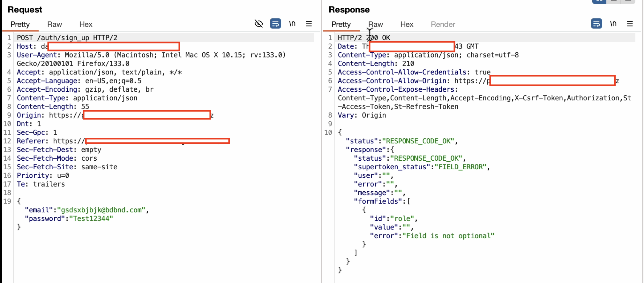Click 'Field is not optional' error text
The width and height of the screenshot is (644, 283).
point(448,236)
